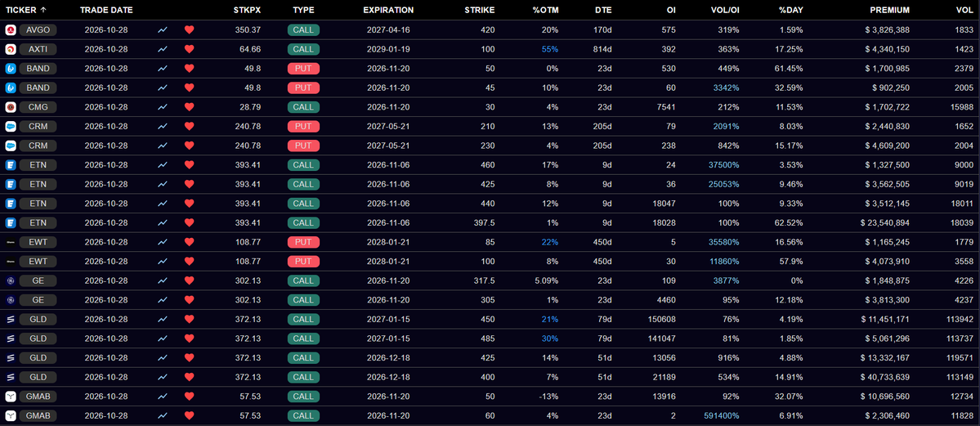980x426 pixels.
Task: Open the chart icon in the AVGO row
Action: tap(163, 29)
